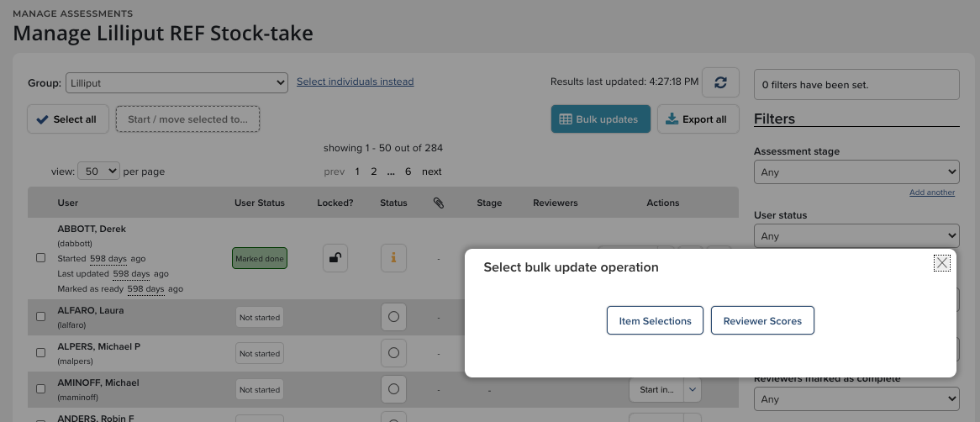Click the circle status icon for AMINOFF, Michael
The height and width of the screenshot is (422, 980).
[393, 389]
